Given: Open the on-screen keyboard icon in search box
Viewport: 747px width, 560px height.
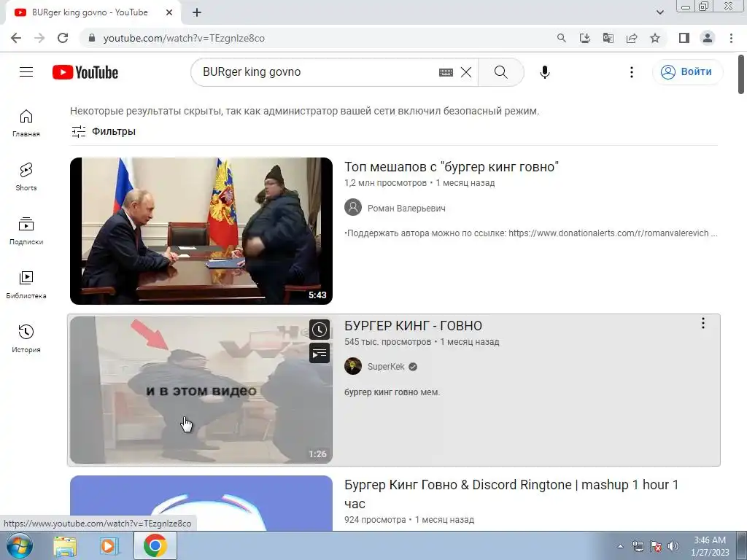Looking at the screenshot, I should tap(446, 72).
